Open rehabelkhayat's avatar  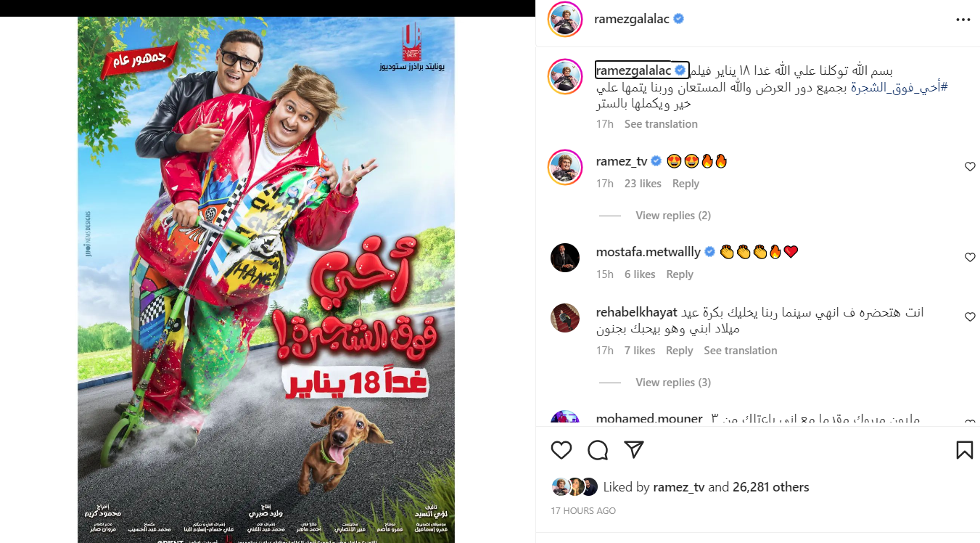click(x=565, y=317)
